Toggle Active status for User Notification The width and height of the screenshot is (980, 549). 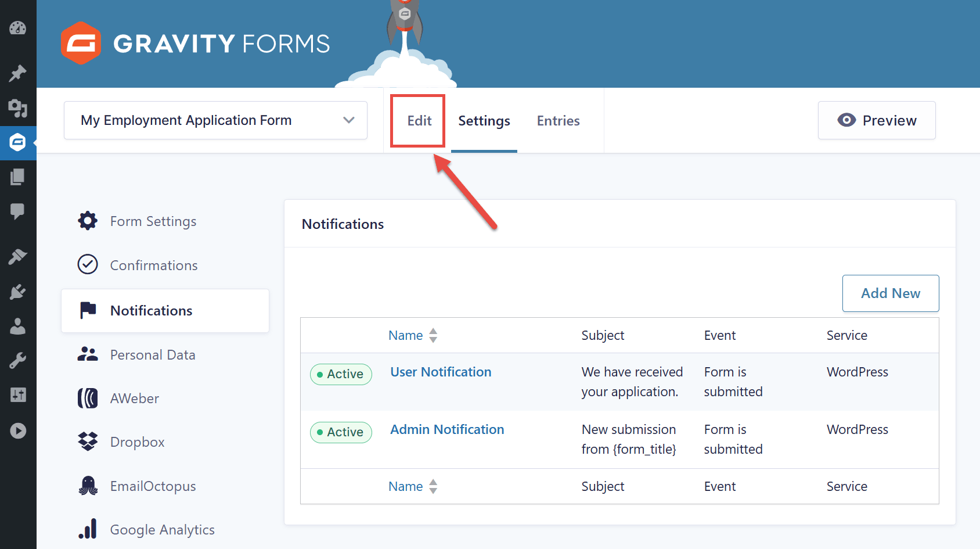point(341,374)
